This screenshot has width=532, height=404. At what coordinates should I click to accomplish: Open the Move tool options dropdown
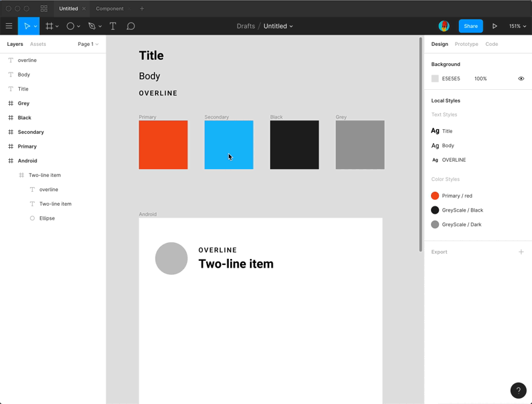click(35, 27)
